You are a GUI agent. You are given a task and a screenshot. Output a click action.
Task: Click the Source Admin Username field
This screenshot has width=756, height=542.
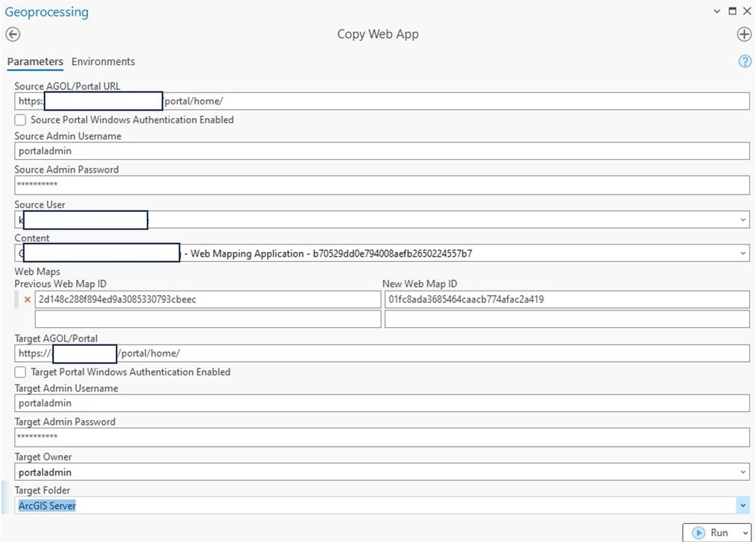tap(382, 151)
